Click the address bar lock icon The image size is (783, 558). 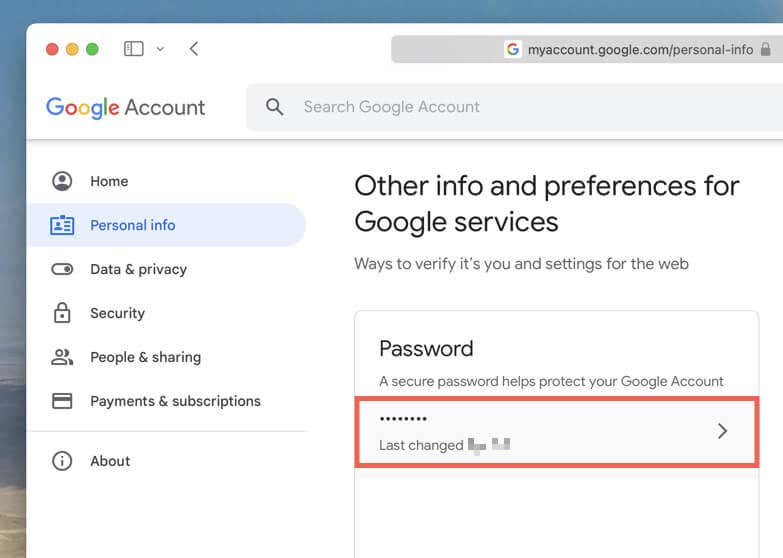[766, 49]
